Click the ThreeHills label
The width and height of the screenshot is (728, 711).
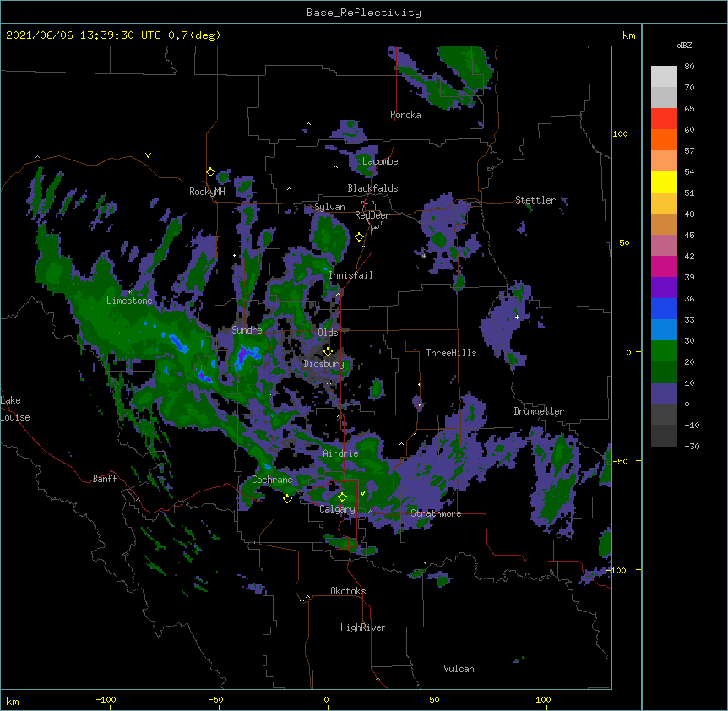point(451,353)
